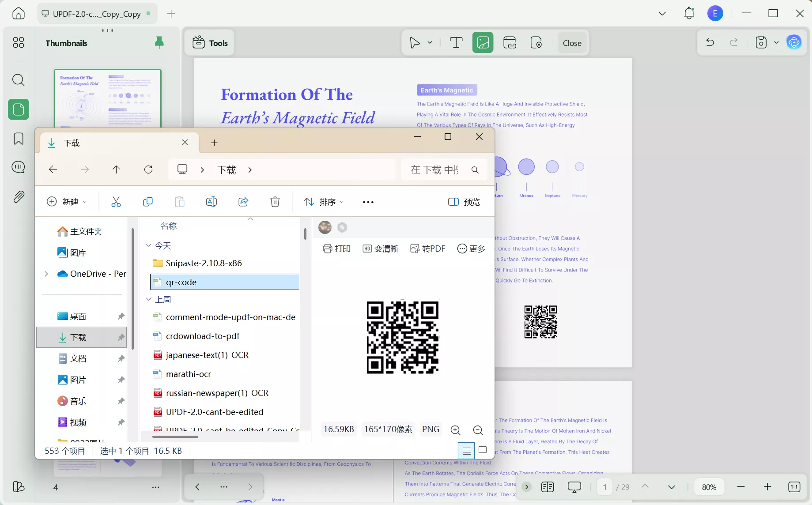Activate the Link tool in edit toolbar
This screenshot has height=505, width=812.
(510, 42)
